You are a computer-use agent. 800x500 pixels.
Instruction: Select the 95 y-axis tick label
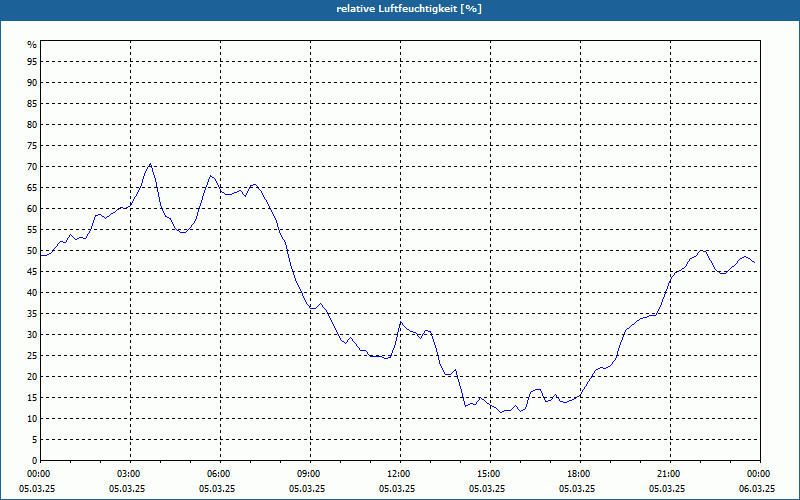coord(32,62)
